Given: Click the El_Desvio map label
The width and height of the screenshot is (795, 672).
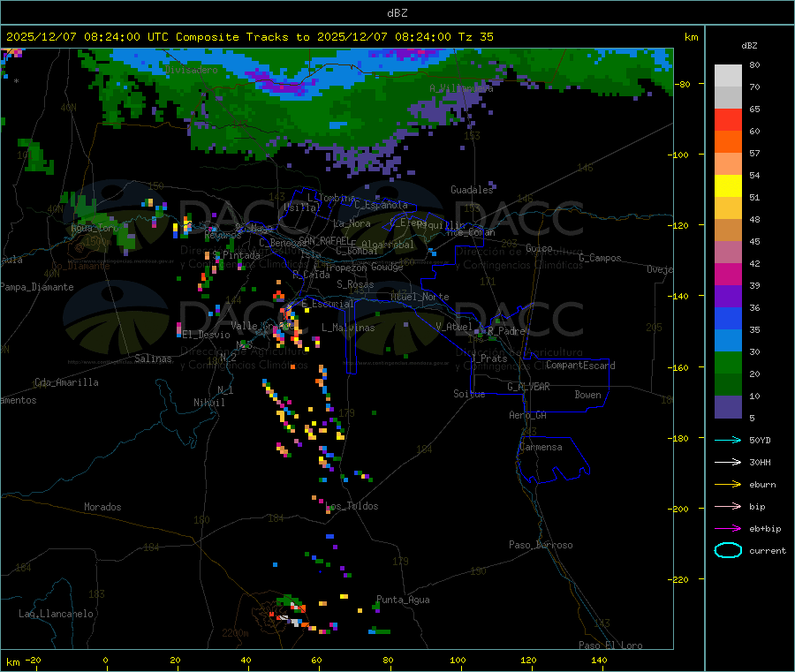Looking at the screenshot, I should point(207,335).
